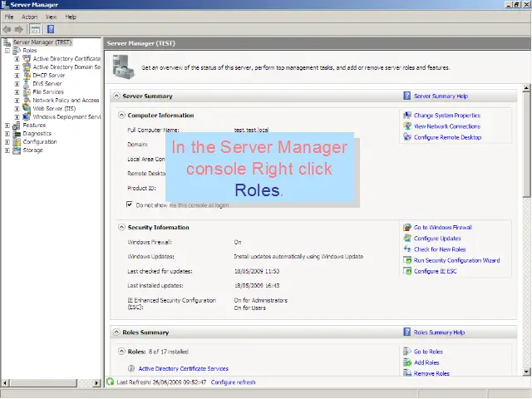Viewport: 532px width, 399px height.
Task: Click the DHCP Server icon in tree
Action: tap(27, 76)
